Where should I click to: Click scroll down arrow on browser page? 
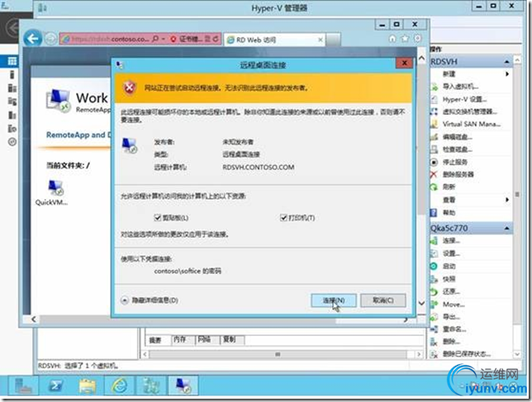point(422,303)
